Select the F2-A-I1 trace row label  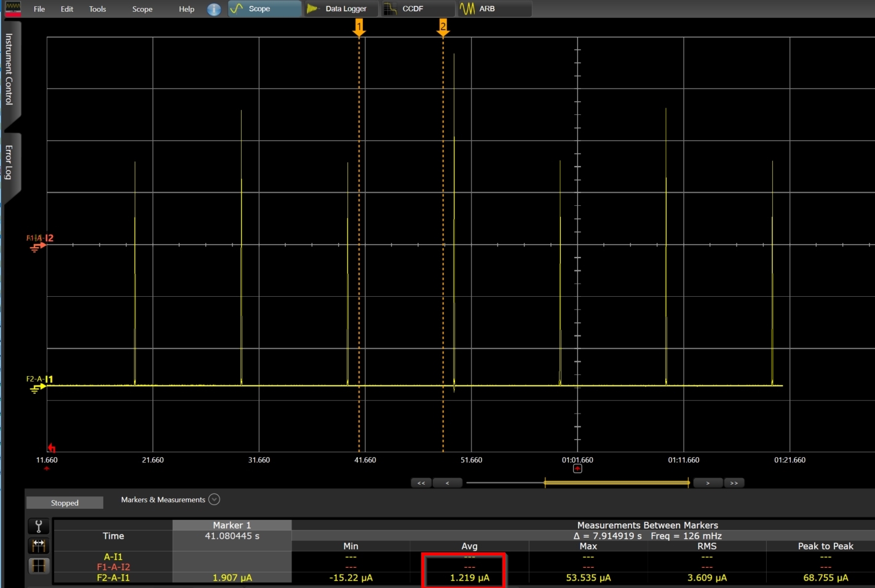[113, 578]
